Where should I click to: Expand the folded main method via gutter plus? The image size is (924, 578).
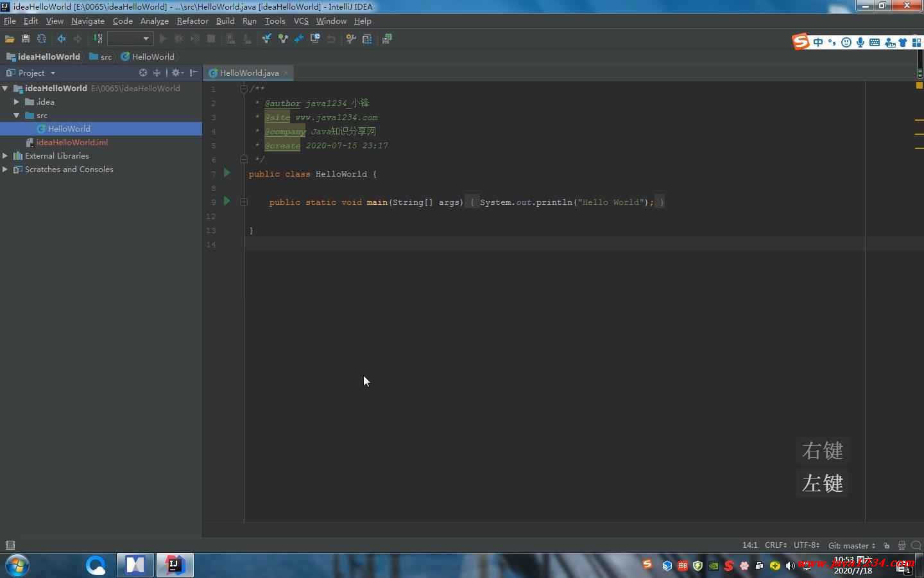pyautogui.click(x=244, y=202)
